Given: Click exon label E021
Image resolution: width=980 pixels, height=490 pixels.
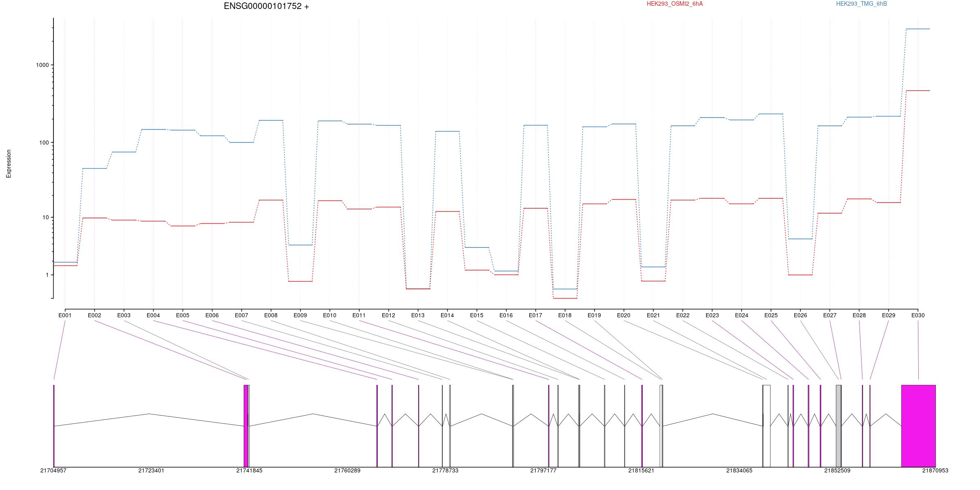Looking at the screenshot, I should 653,315.
